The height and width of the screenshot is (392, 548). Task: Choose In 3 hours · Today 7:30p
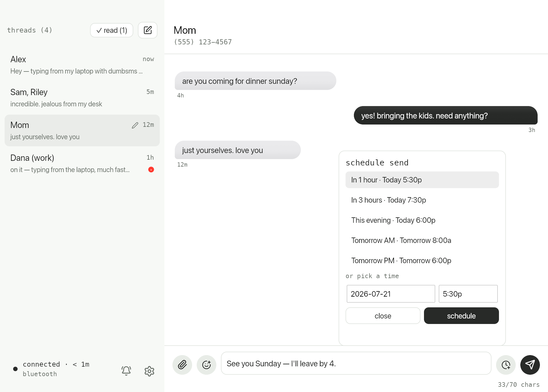click(x=422, y=200)
